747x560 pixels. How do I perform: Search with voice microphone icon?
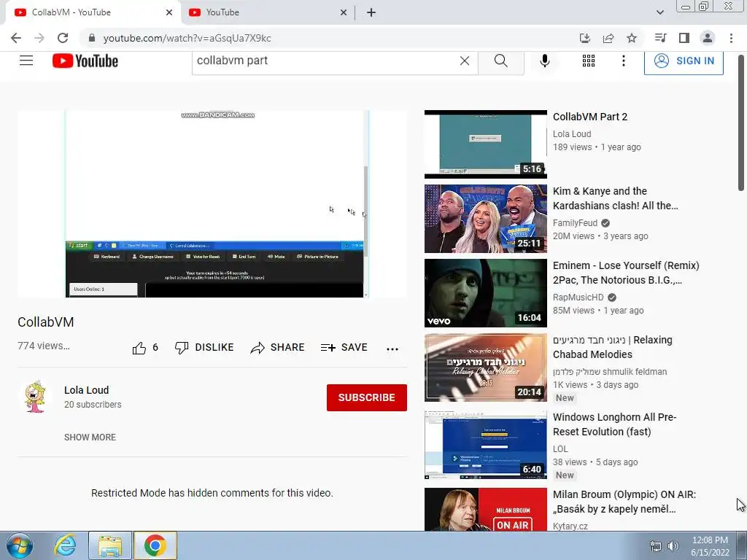pos(545,61)
